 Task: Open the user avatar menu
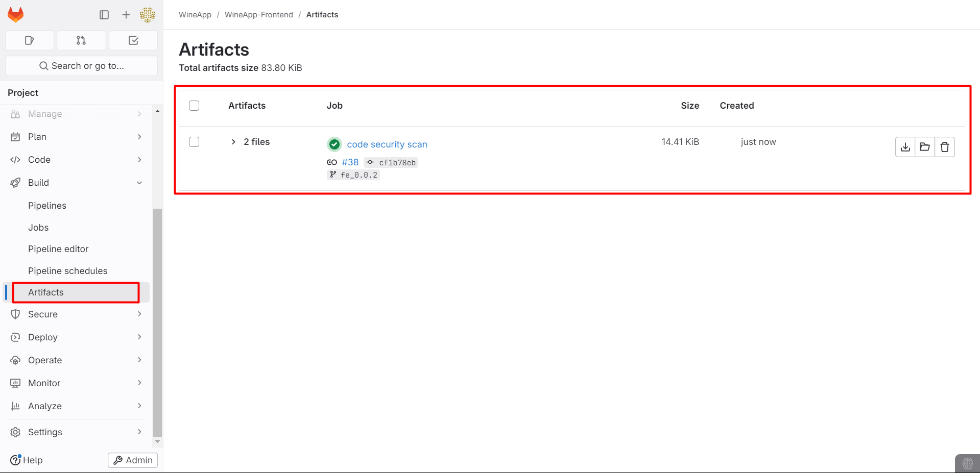148,15
